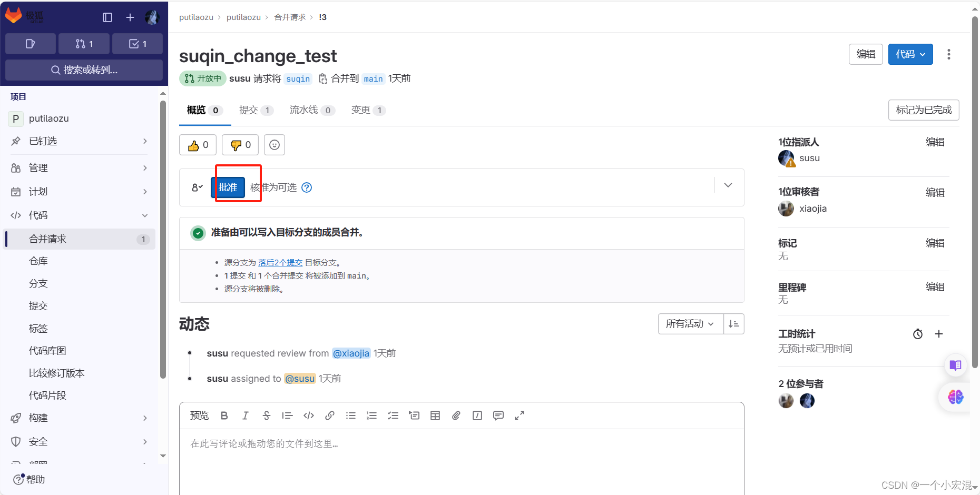Click the comment text area
Screen dimensions: 980x495
tap(462, 462)
